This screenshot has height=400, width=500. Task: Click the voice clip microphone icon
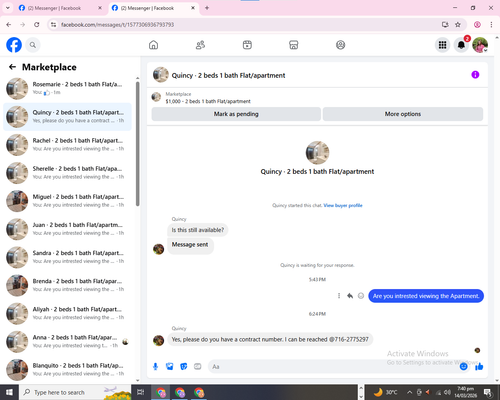(x=155, y=367)
